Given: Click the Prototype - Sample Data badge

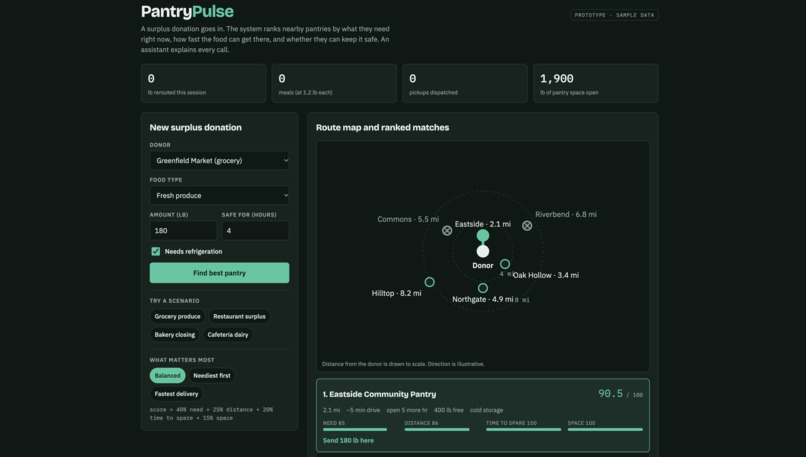Looking at the screenshot, I should [614, 15].
